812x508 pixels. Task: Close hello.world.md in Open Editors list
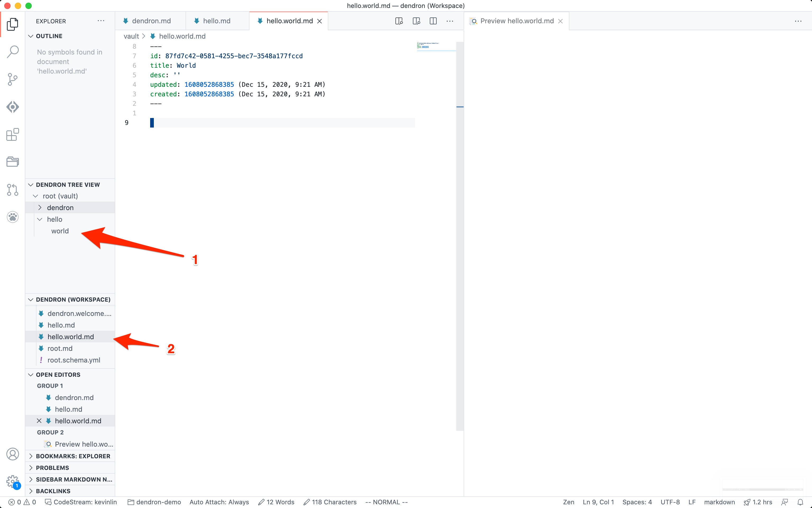(39, 421)
